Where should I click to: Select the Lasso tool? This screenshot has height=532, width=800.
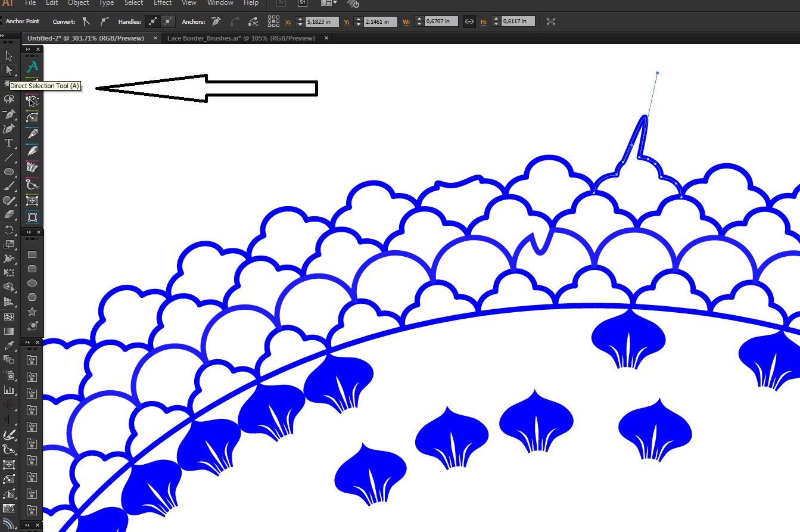[9, 99]
